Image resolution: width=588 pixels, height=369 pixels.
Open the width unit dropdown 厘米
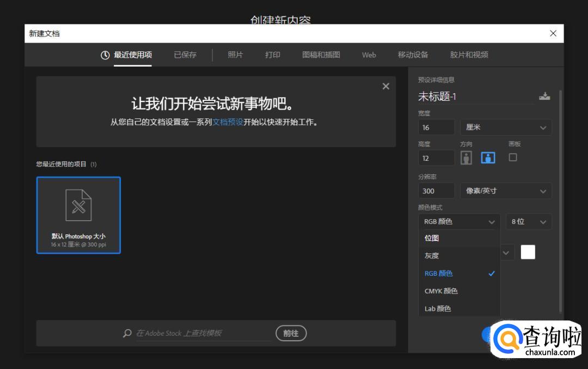click(505, 127)
